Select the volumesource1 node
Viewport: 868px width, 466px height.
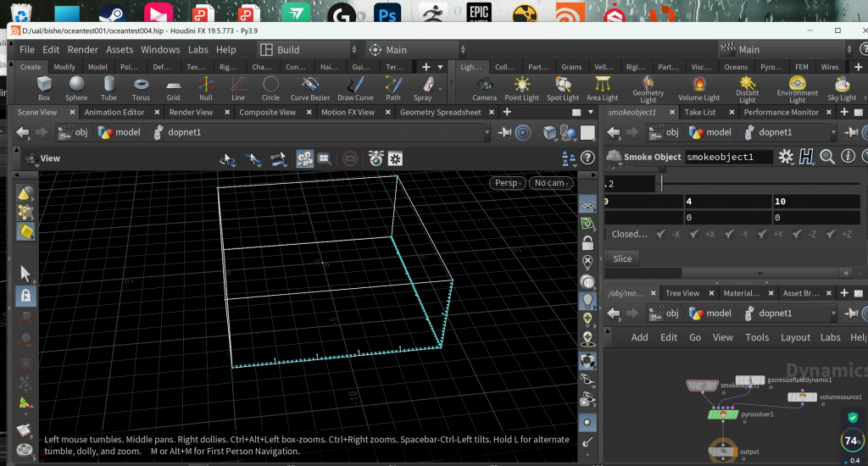(802, 397)
